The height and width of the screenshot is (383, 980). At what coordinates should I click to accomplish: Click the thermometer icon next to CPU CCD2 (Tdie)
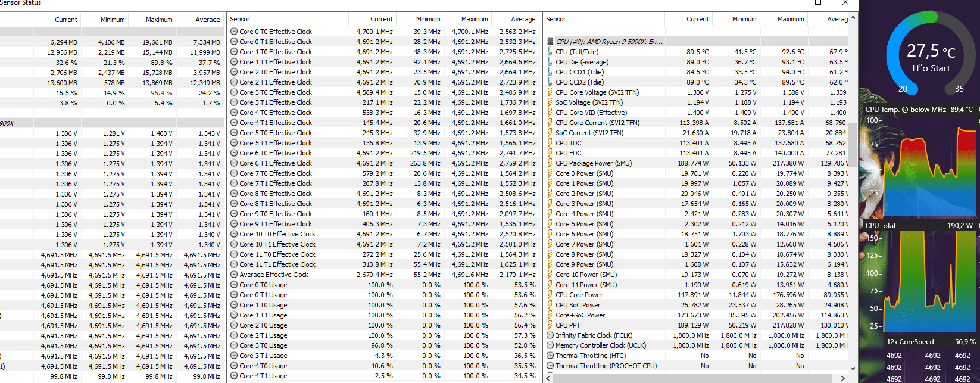[550, 82]
